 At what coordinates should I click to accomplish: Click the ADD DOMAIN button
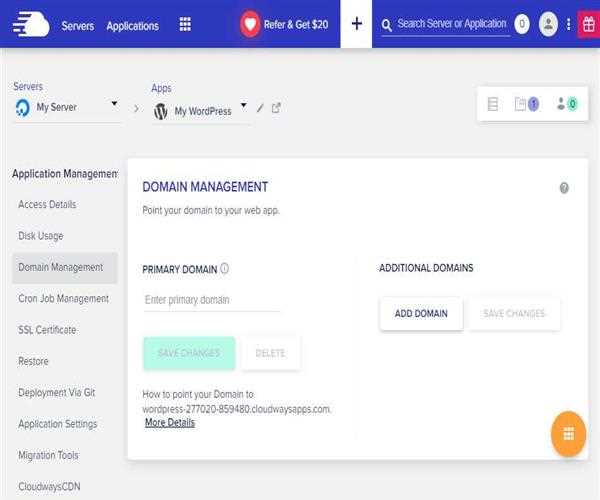[421, 314]
